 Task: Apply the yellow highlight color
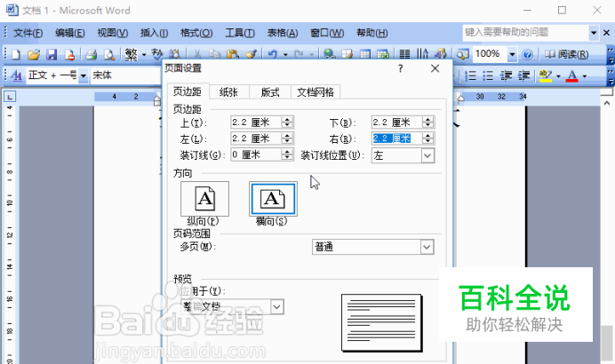(x=546, y=75)
